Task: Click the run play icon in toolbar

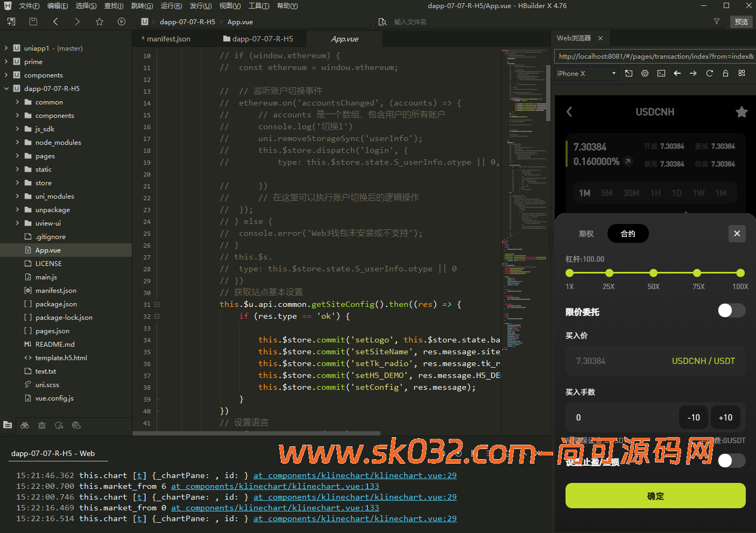Action: (122, 22)
